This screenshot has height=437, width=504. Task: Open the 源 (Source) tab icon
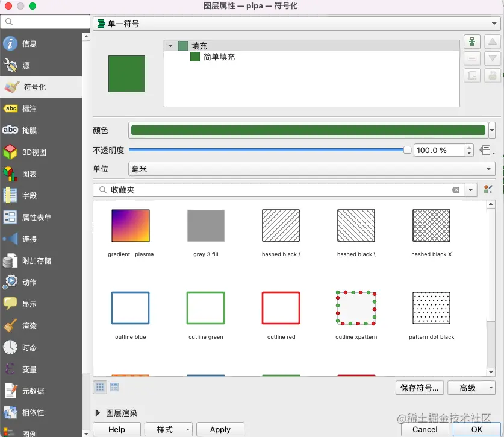coord(10,65)
